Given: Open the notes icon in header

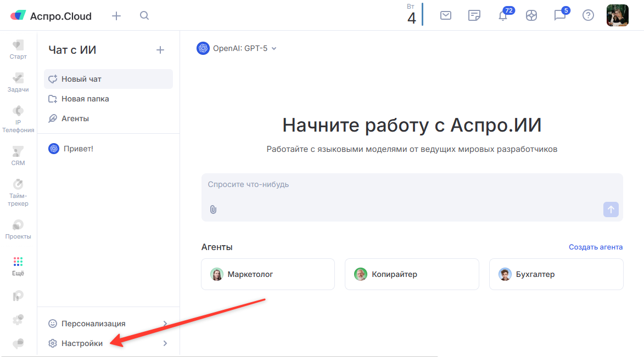Looking at the screenshot, I should 474,15.
